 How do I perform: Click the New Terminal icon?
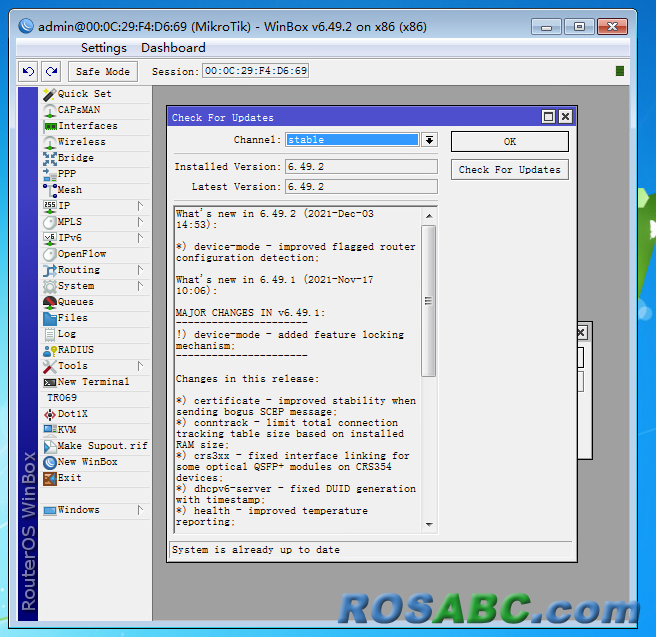click(x=50, y=382)
